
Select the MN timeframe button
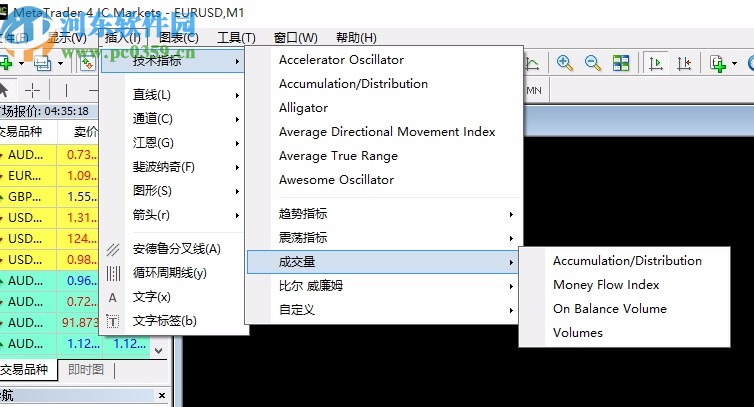(534, 90)
